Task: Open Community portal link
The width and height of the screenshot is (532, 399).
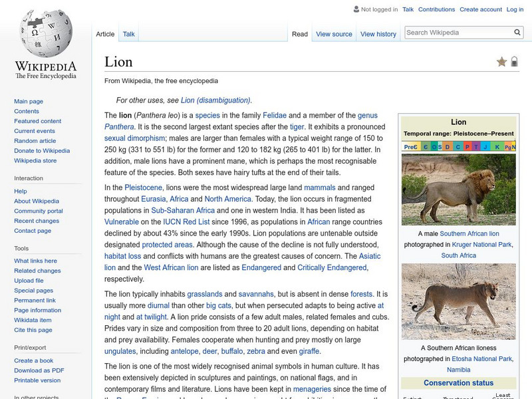Action: click(39, 211)
